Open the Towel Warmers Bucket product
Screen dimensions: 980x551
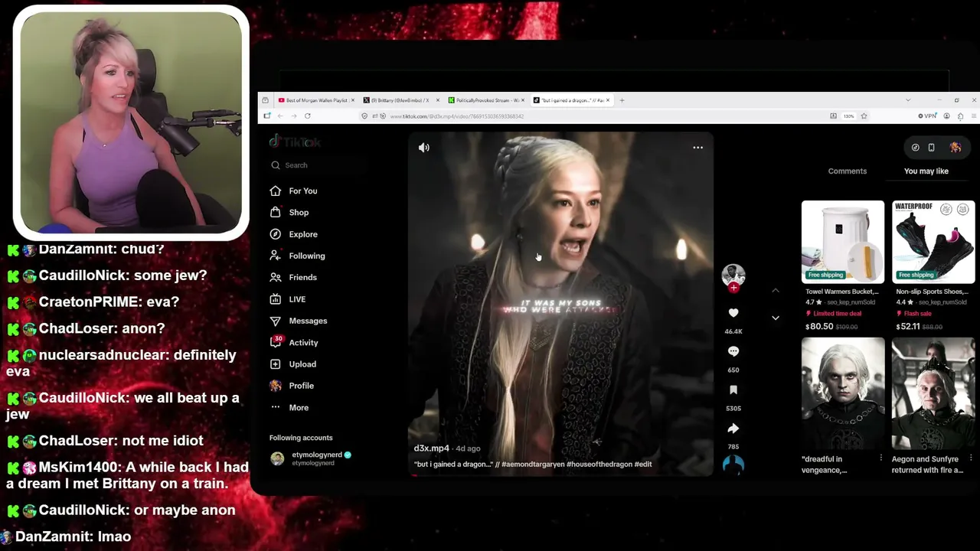[842, 242]
